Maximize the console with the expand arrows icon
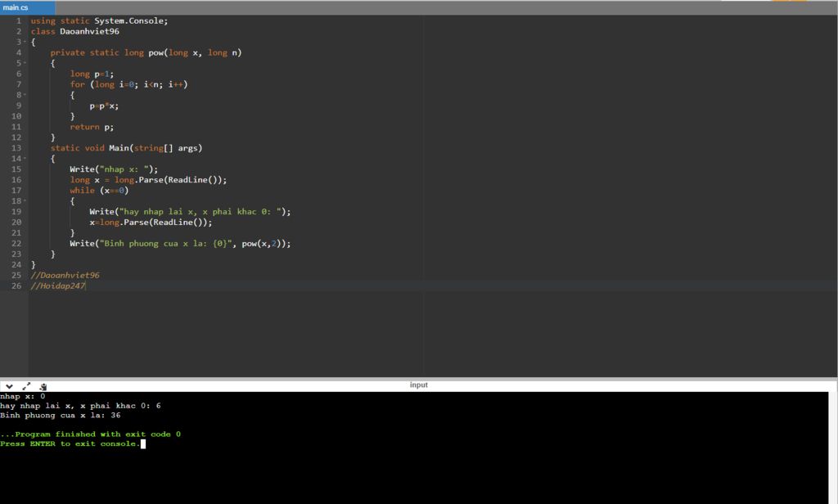Screen dimensions: 838x504 26,386
